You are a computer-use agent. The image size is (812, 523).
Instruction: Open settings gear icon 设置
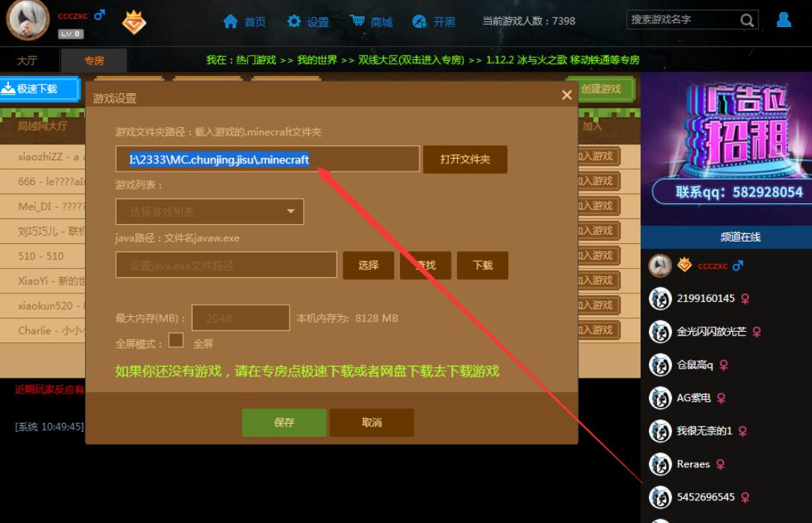click(294, 22)
